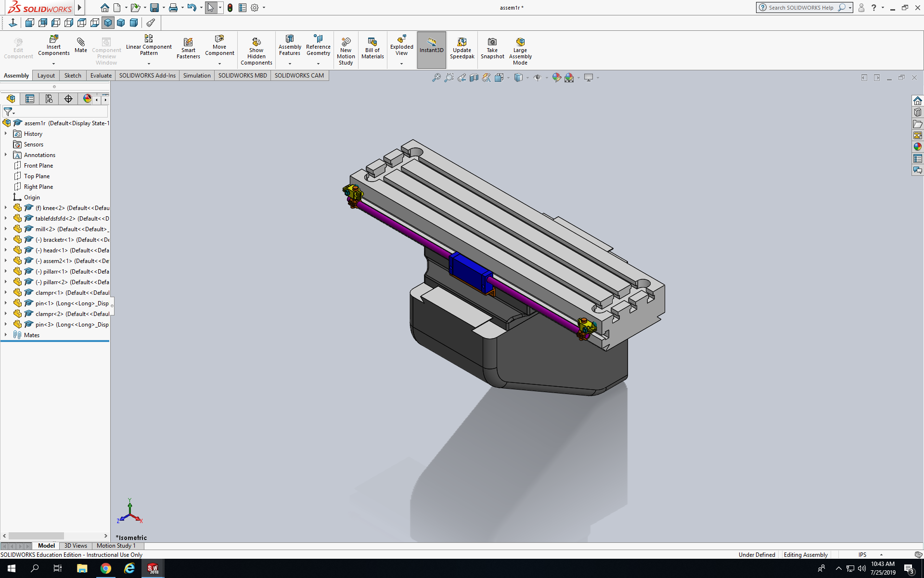Click the Edit Appearance color ball icon
924x578 pixels.
point(557,78)
